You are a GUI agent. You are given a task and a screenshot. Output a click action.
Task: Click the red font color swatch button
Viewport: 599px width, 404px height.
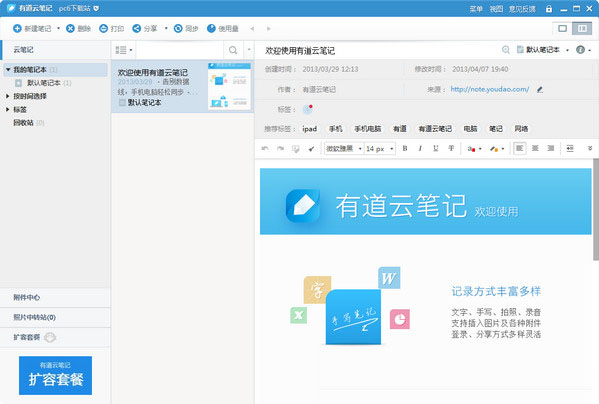coord(471,149)
